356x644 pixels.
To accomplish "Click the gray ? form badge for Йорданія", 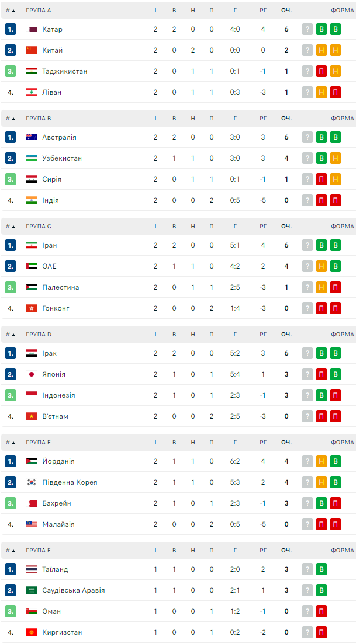I will coord(307,461).
